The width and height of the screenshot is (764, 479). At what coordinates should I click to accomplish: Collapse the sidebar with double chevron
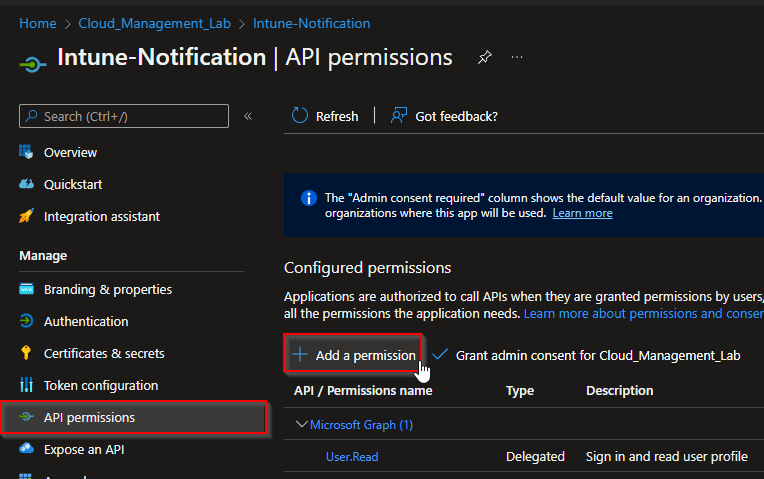248,116
